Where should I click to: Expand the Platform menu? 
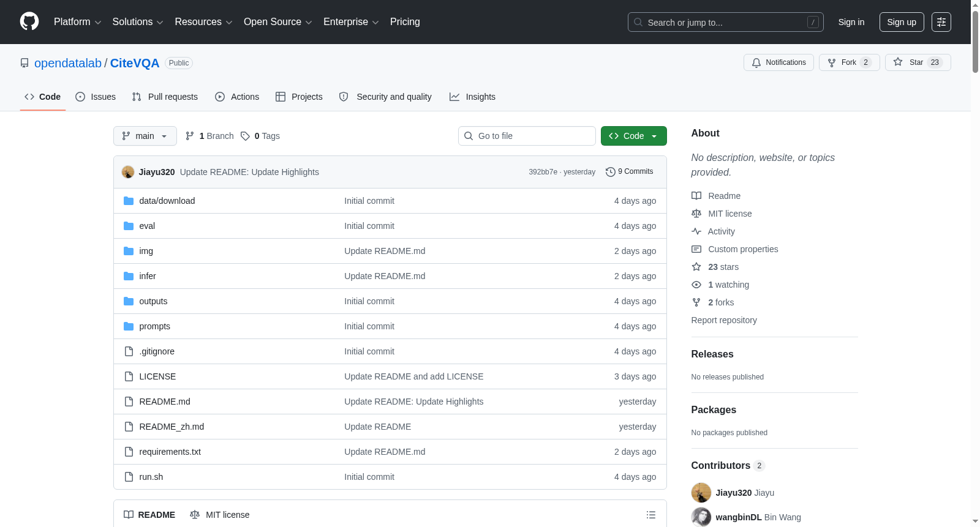[x=78, y=22]
